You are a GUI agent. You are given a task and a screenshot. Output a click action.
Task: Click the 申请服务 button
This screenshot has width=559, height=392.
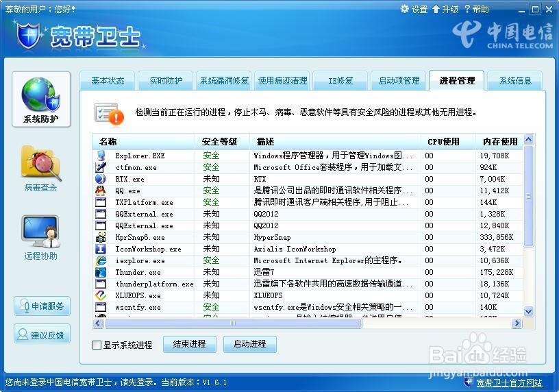(42, 306)
